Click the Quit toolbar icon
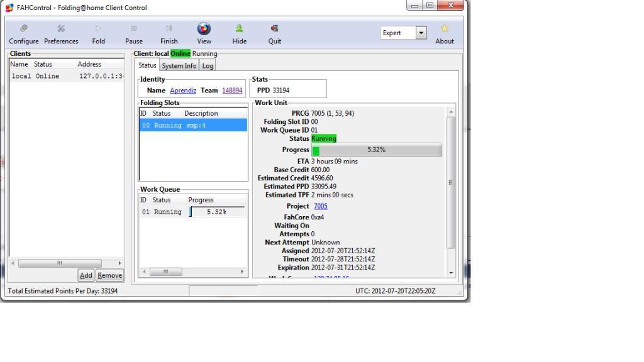 274,28
